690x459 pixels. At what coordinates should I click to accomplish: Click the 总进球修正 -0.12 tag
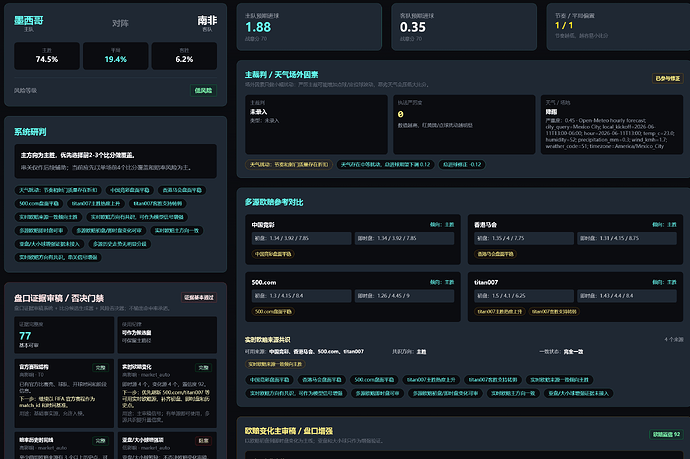click(x=462, y=165)
